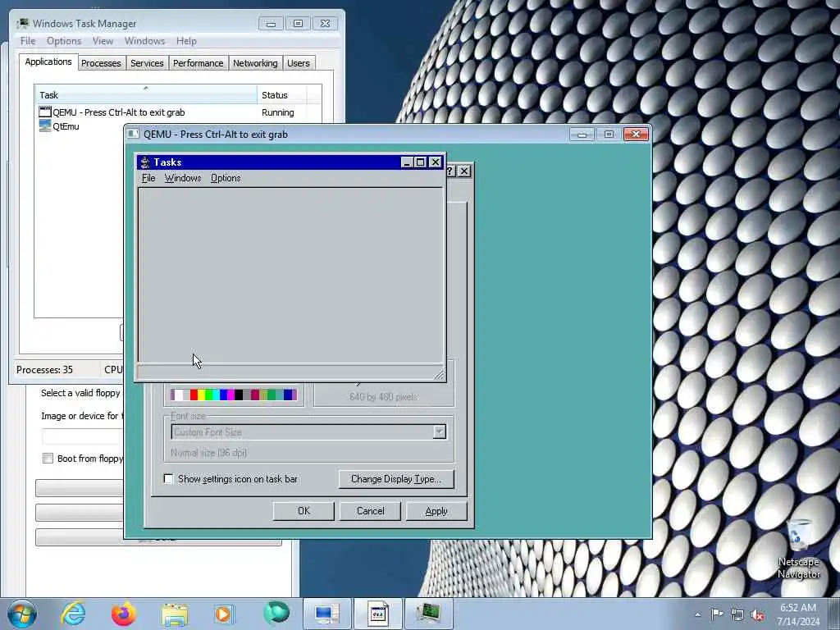
Task: Switch to the Networking tab
Action: [x=256, y=63]
